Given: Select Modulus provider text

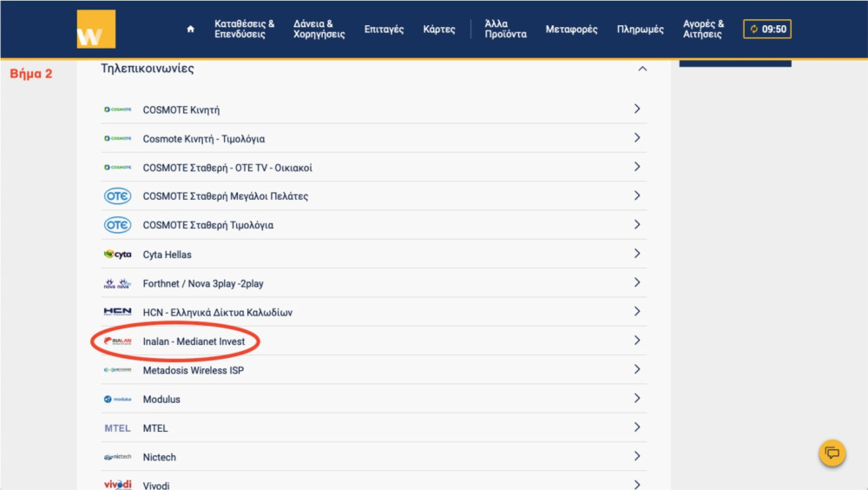Looking at the screenshot, I should click(x=161, y=399).
